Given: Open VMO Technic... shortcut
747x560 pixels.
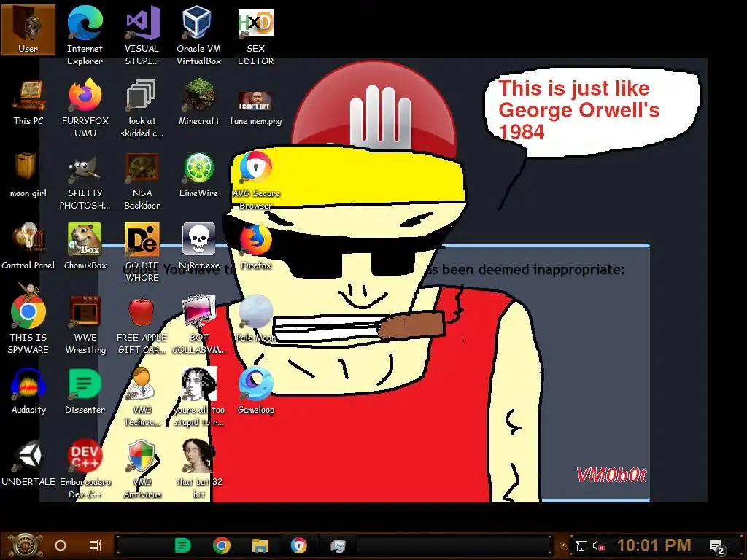Looking at the screenshot, I should click(142, 397).
